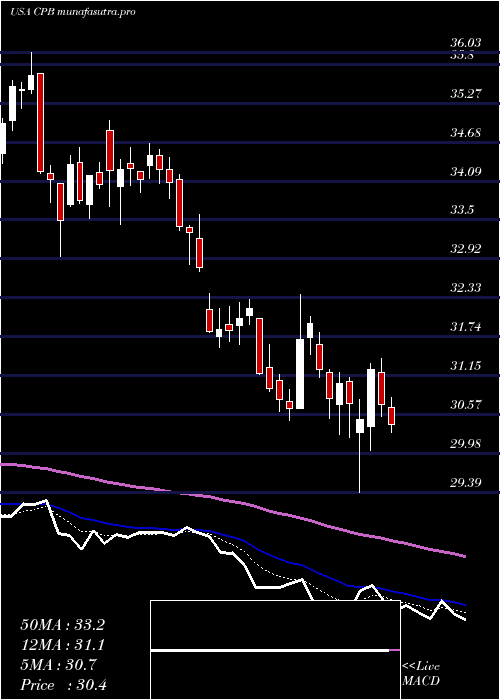Click the 32.92 price level label

(x=466, y=249)
